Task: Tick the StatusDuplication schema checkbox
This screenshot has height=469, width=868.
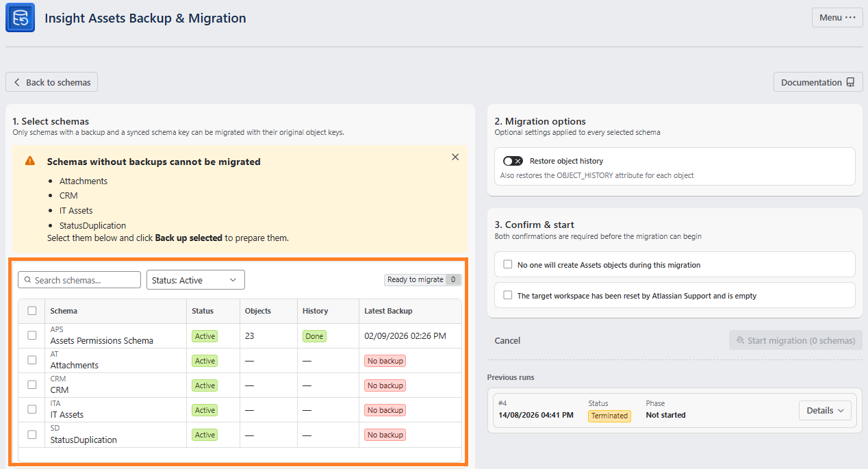Action: (32, 434)
